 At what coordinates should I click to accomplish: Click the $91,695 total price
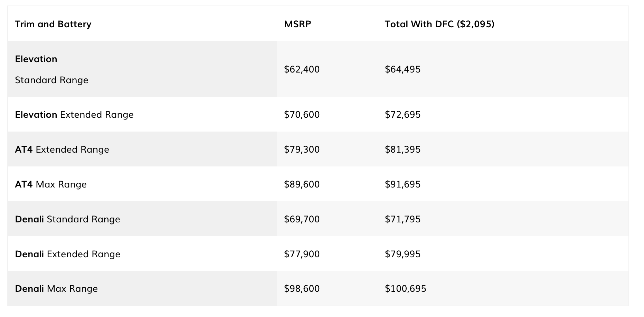(402, 184)
